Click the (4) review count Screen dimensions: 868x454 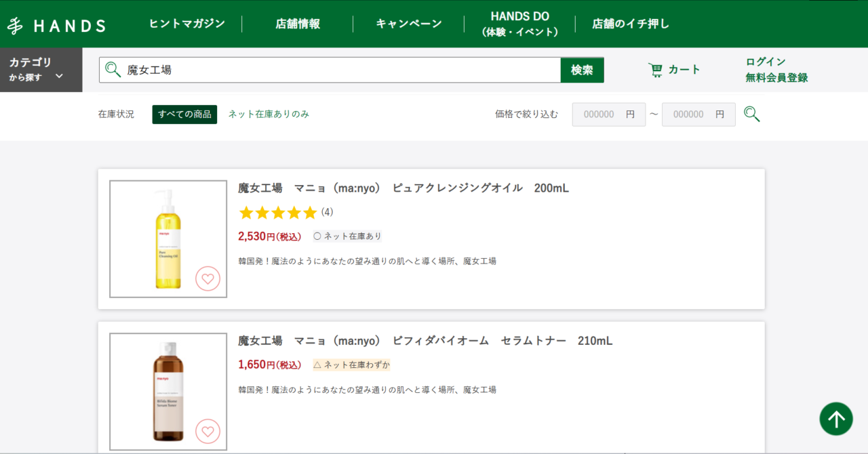[327, 212]
